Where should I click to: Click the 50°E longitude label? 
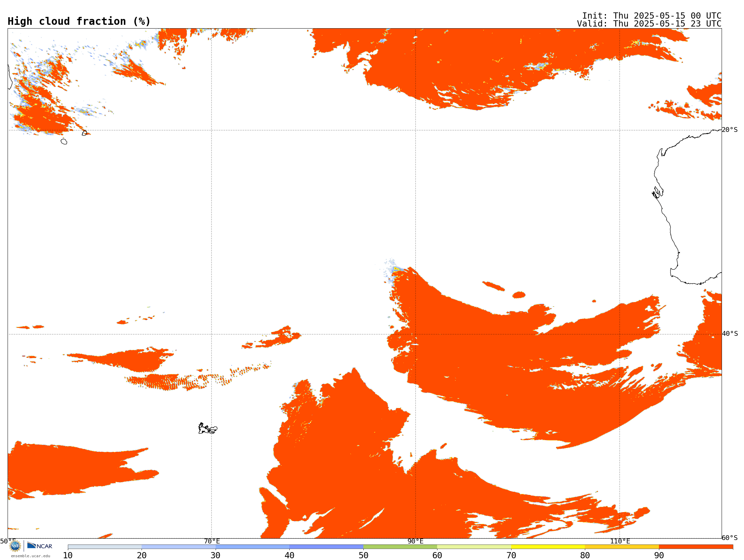click(8, 541)
